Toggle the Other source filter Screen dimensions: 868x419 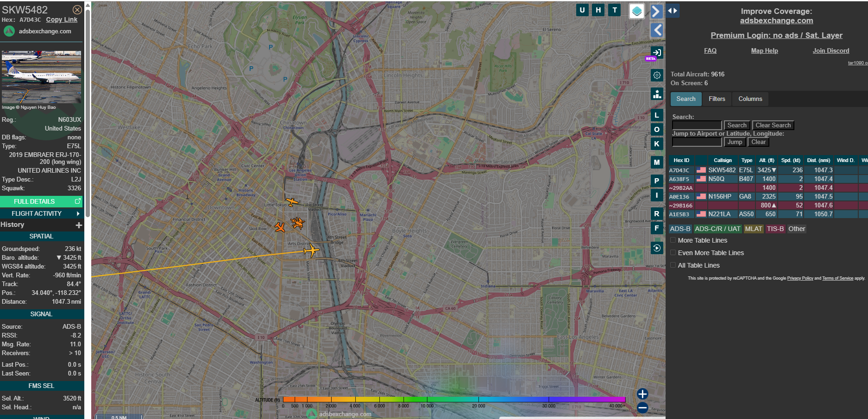pyautogui.click(x=797, y=229)
